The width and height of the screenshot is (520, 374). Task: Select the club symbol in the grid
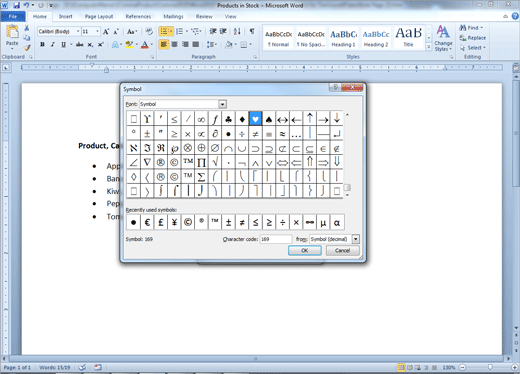coord(228,119)
